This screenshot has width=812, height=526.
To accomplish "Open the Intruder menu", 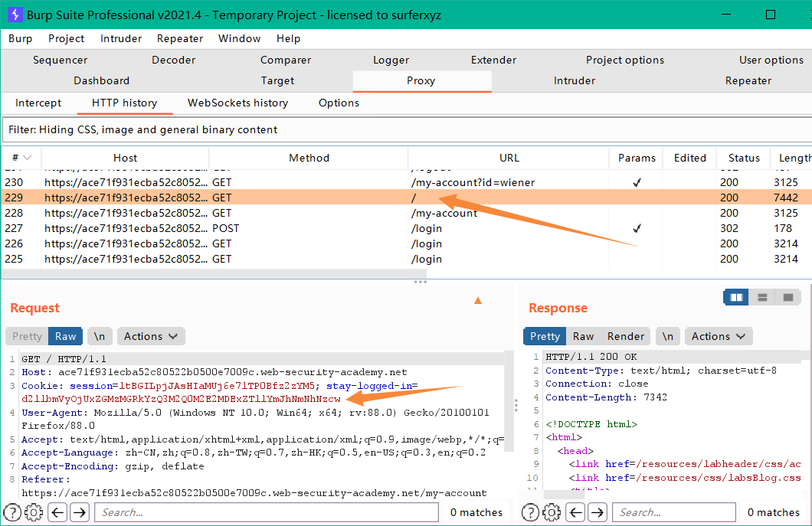I will click(x=121, y=38).
